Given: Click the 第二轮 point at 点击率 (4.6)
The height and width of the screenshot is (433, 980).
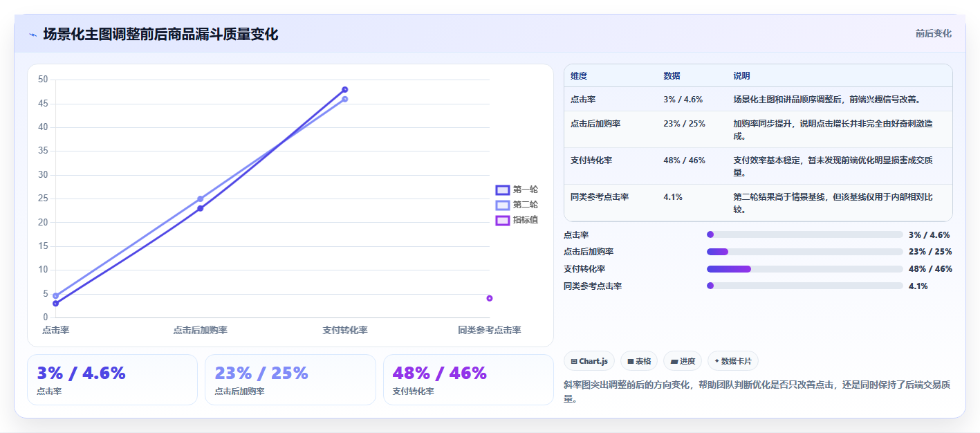Looking at the screenshot, I should [55, 295].
